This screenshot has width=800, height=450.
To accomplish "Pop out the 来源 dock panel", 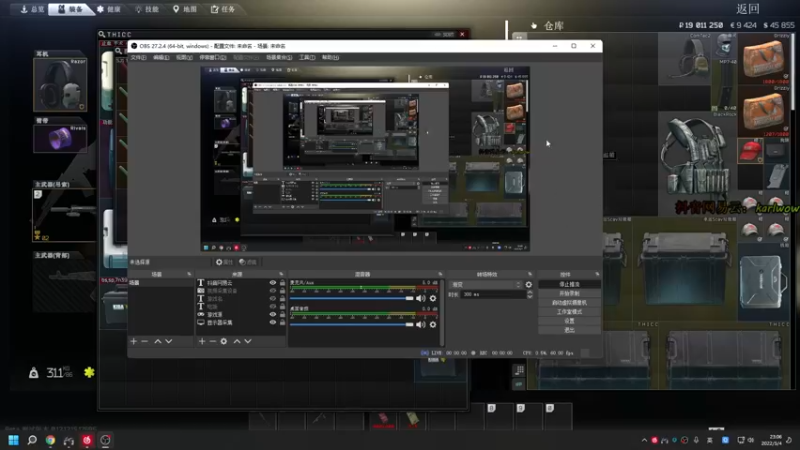I will 281,274.
